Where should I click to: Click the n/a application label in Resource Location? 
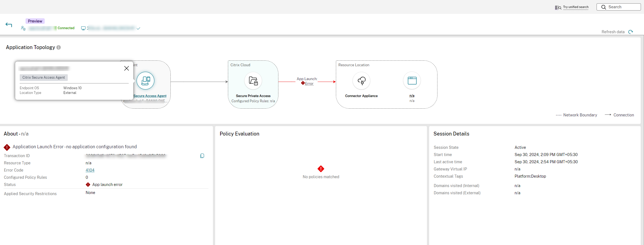tap(412, 96)
